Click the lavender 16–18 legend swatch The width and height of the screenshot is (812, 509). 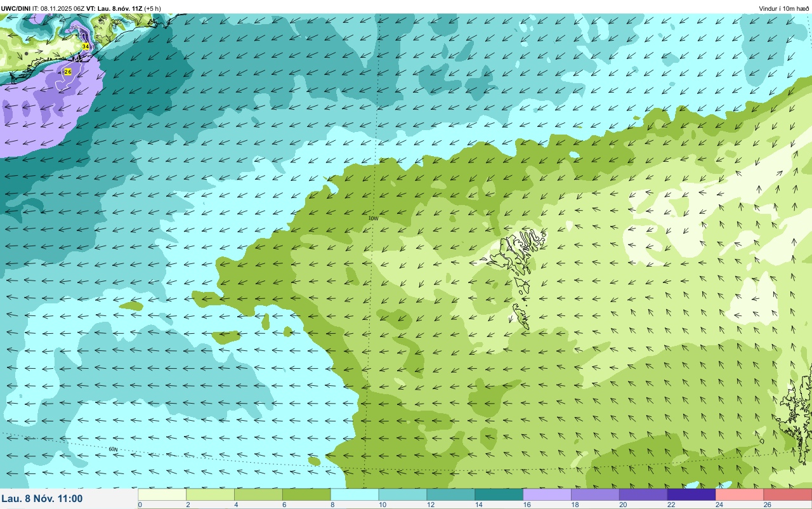[x=547, y=494]
